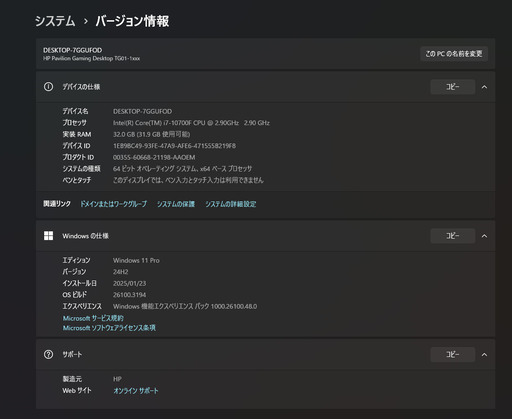Click the OS ビルド label
Image resolution: width=512 pixels, height=419 pixels.
75,295
